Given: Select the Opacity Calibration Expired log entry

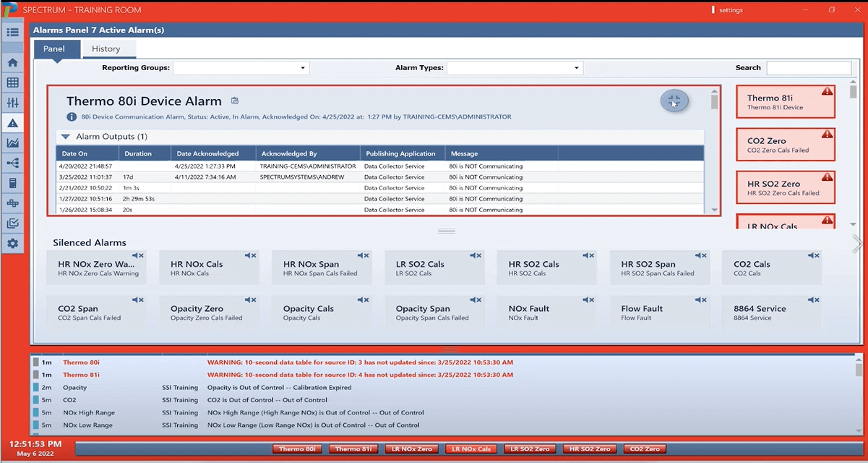Looking at the screenshot, I should click(442, 387).
